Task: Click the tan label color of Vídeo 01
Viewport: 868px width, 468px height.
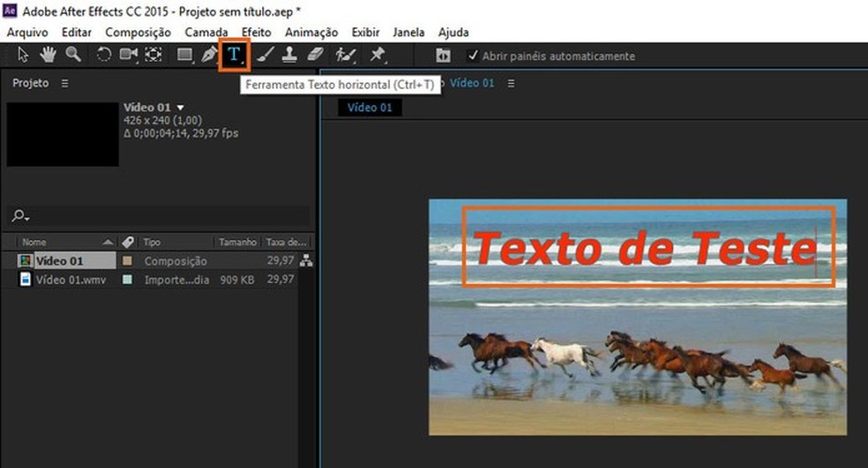Action: pos(128,261)
